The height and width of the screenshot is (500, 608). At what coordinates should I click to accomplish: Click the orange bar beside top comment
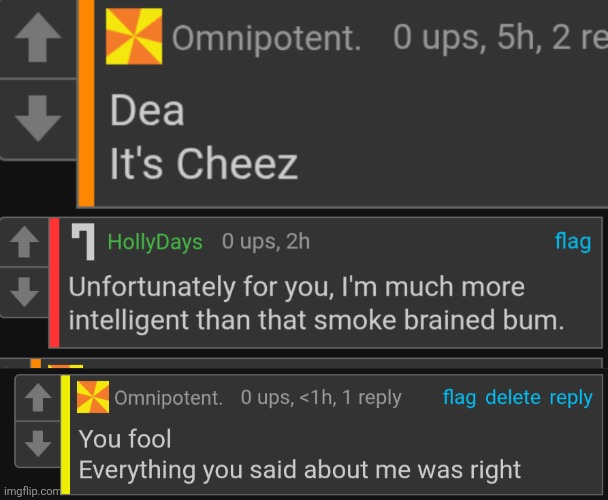point(86,100)
